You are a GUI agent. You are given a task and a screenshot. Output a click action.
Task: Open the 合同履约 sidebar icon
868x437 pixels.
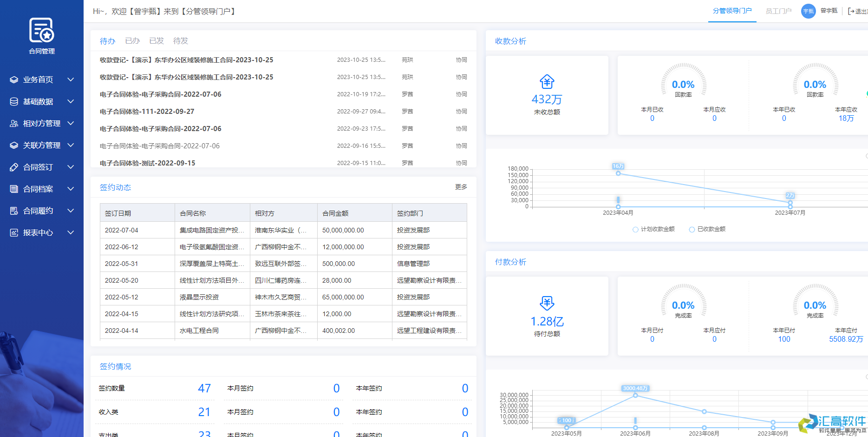13,211
